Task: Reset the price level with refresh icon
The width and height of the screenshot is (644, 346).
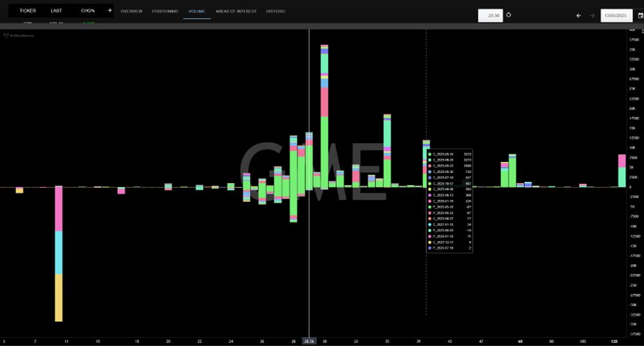Action: pos(509,15)
